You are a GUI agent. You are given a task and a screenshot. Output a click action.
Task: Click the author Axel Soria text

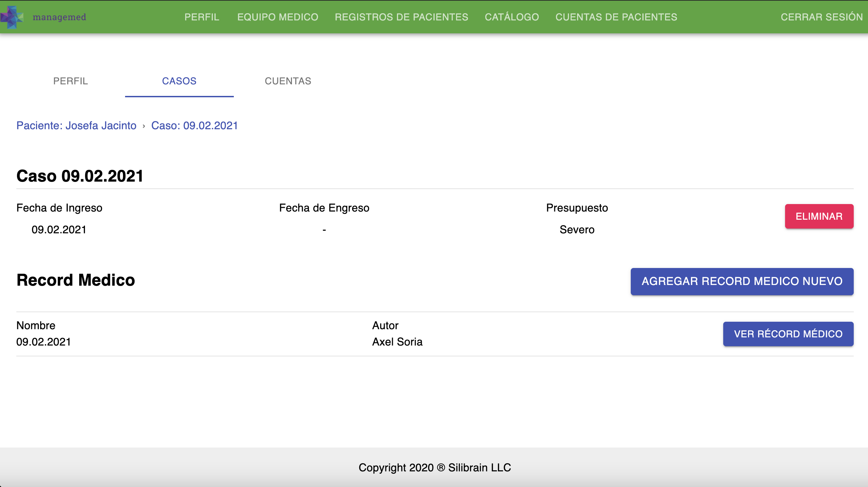[397, 342]
